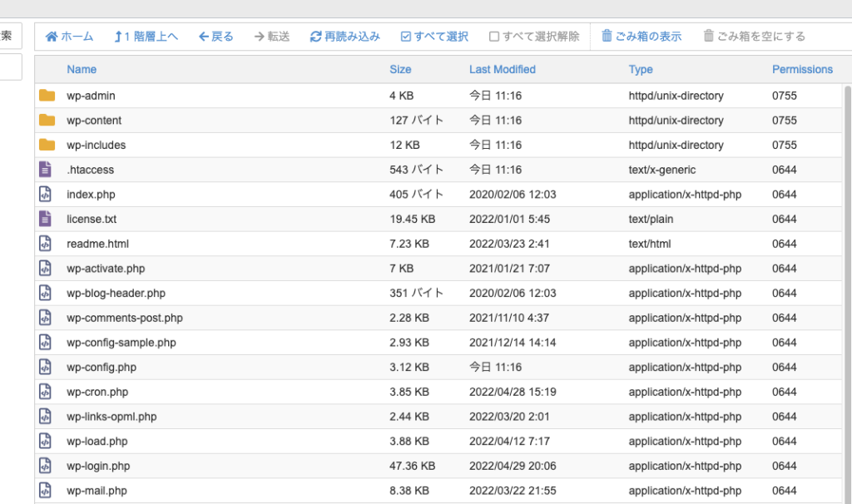852x504 pixels.
Task: Select the license.txt file name
Action: pos(92,220)
